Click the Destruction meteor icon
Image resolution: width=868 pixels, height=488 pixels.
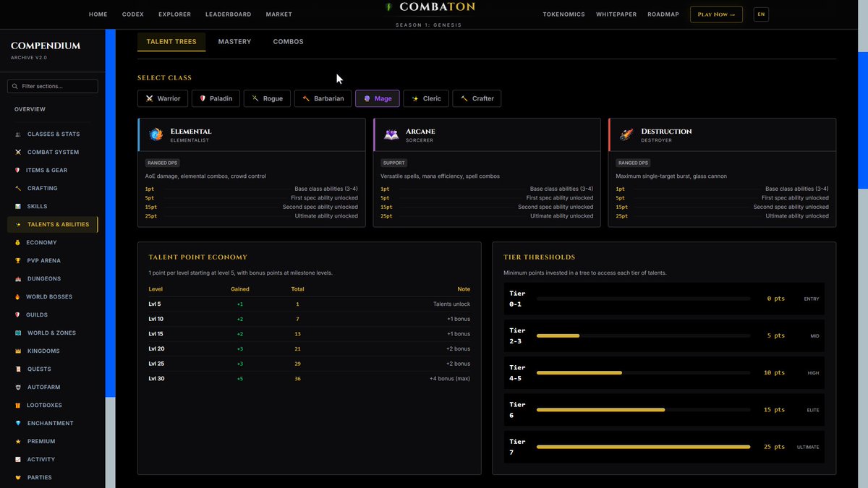click(626, 134)
